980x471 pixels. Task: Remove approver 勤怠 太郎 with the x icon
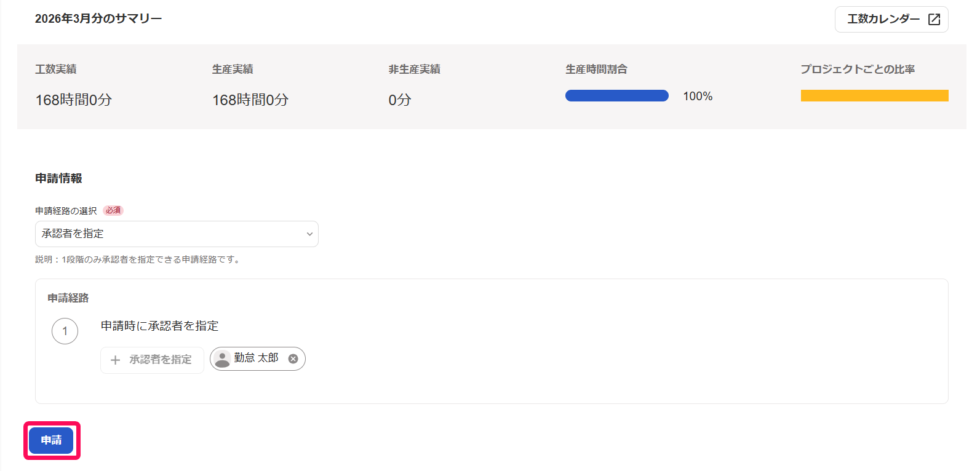point(293,359)
